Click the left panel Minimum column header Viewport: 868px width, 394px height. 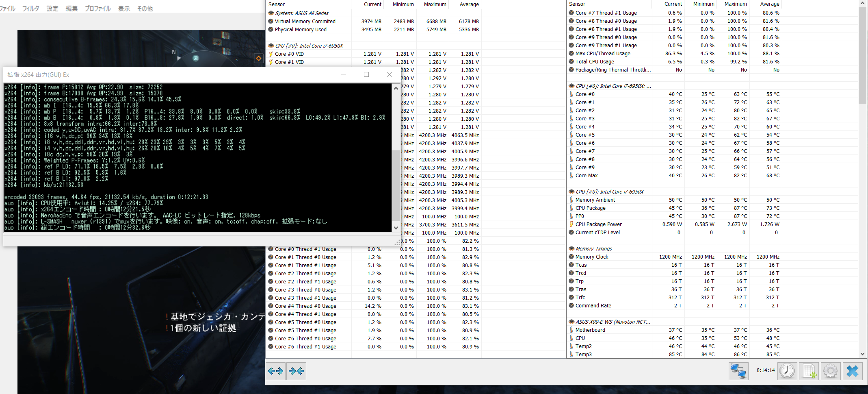point(400,4)
